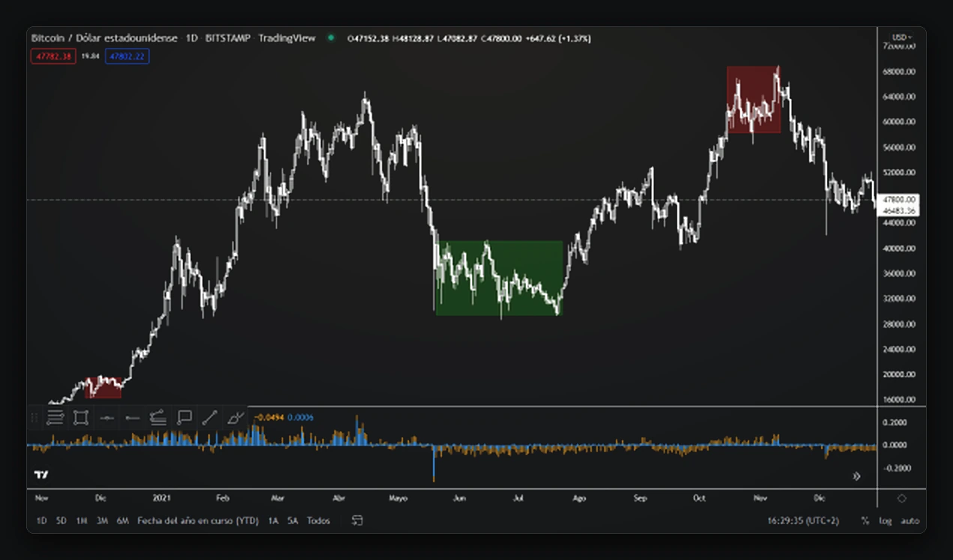953x560 pixels.
Task: Click the blue indicator value 0.0006
Action: [x=300, y=418]
